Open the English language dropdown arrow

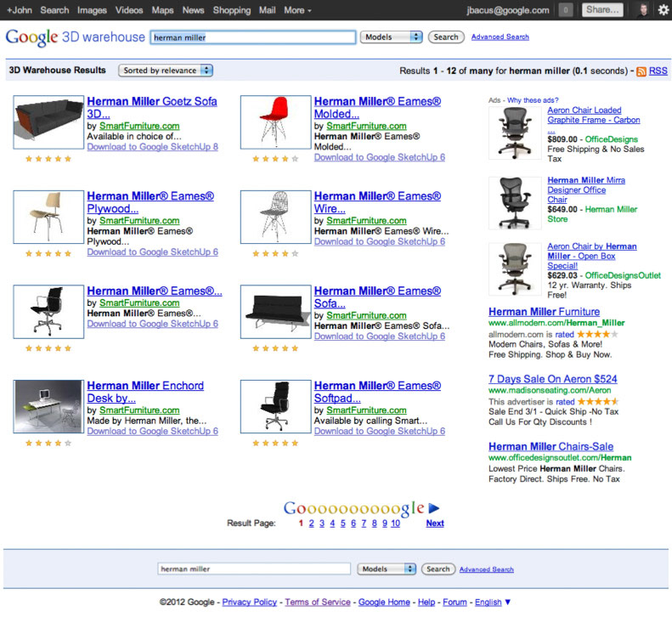coord(508,602)
